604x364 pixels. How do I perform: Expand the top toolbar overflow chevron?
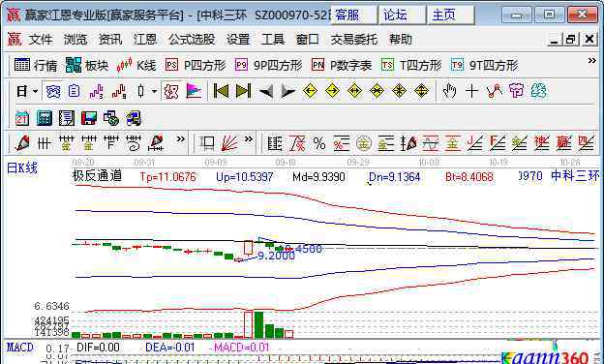591,61
